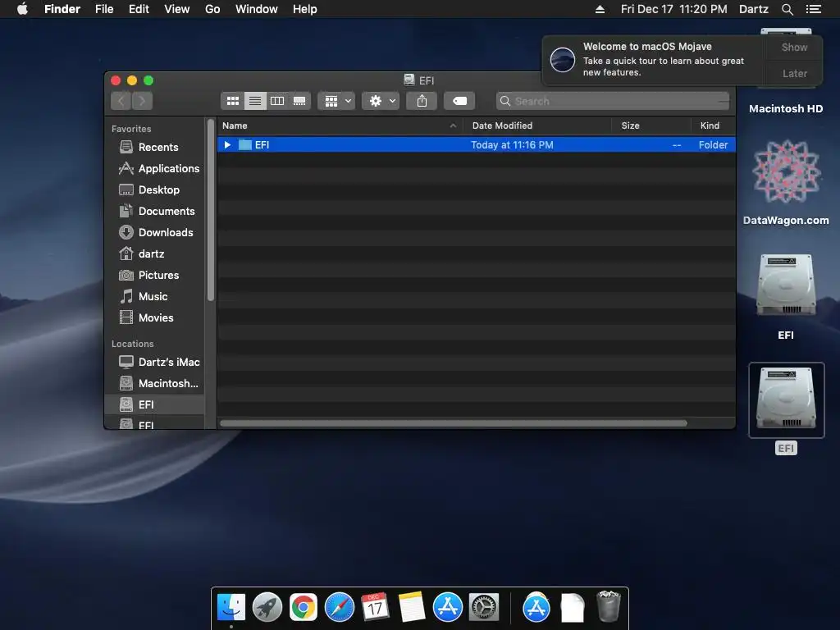Click the Share toolbar button
Image resolution: width=840 pixels, height=630 pixels.
(x=422, y=101)
